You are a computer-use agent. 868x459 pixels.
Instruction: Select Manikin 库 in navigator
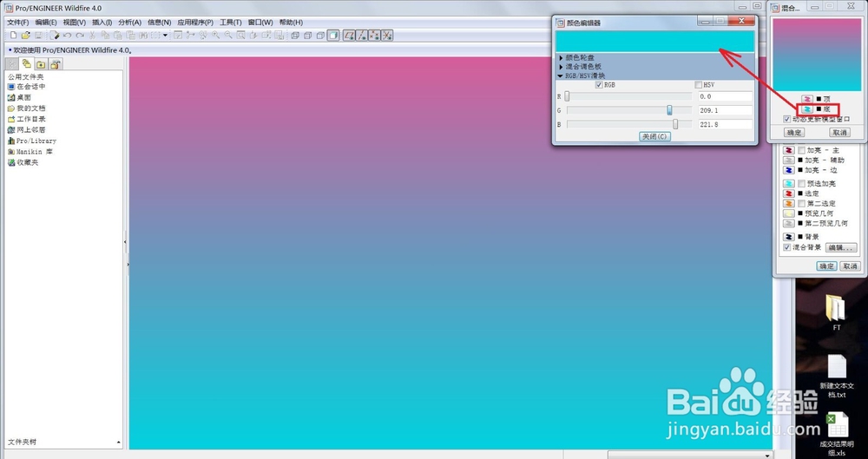point(30,152)
